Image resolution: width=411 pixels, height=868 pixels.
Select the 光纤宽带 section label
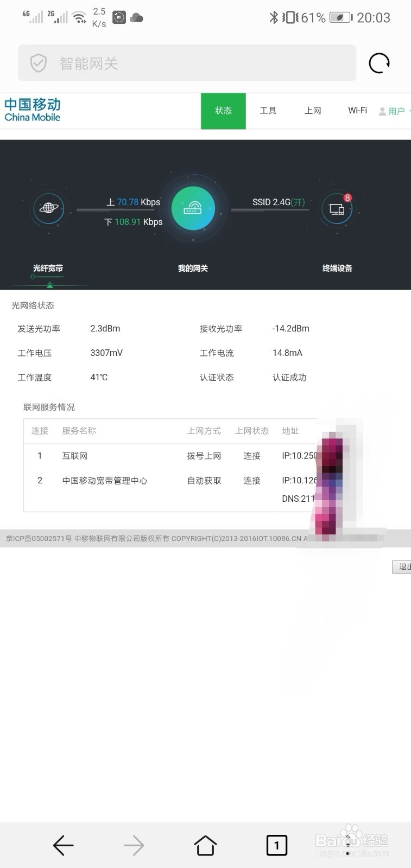pos(48,268)
